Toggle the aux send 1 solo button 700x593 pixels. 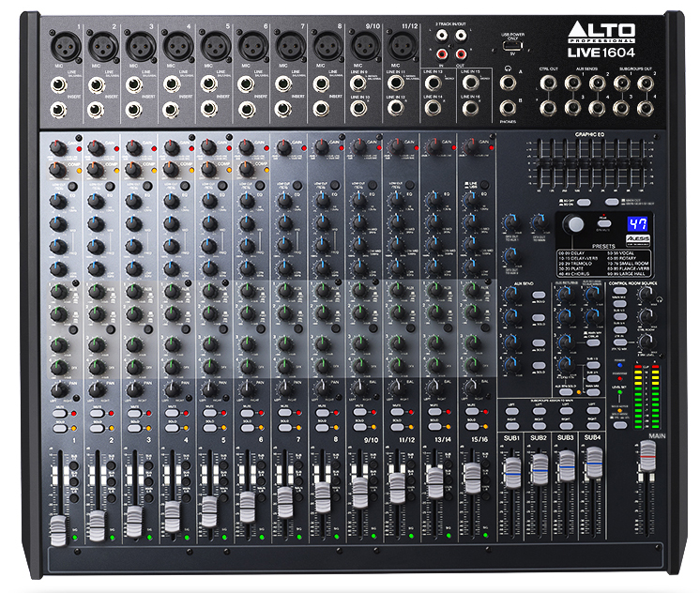tap(539, 295)
